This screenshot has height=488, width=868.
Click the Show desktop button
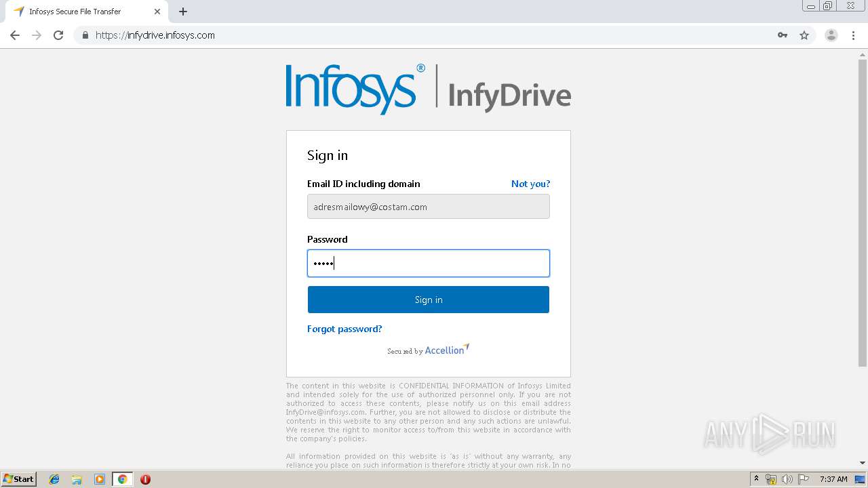861,479
